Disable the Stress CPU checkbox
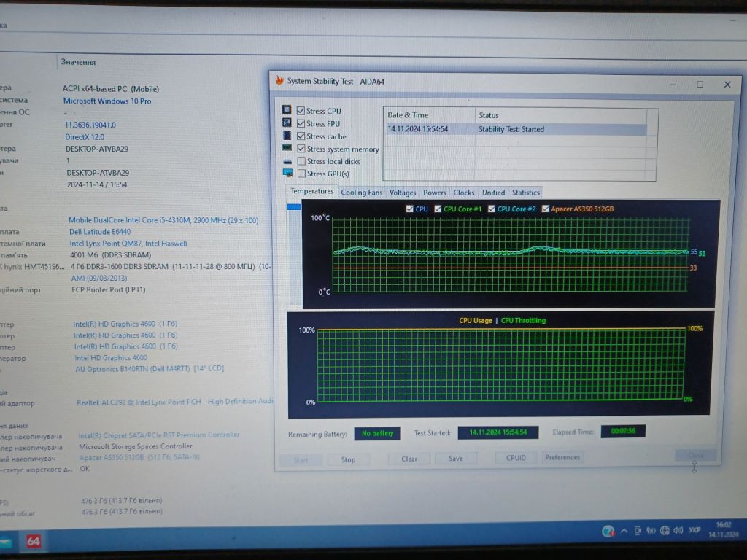747x560 pixels. click(301, 111)
